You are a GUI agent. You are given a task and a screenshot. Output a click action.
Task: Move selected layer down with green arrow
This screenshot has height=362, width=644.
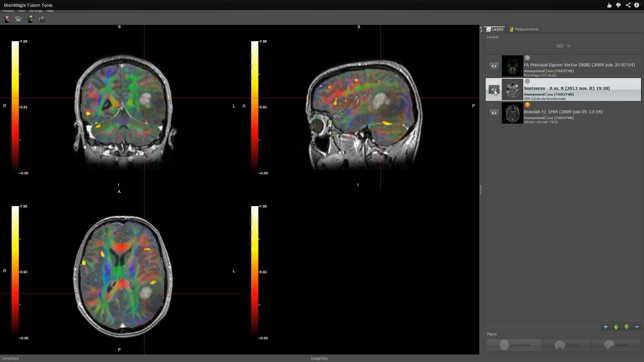(626, 327)
